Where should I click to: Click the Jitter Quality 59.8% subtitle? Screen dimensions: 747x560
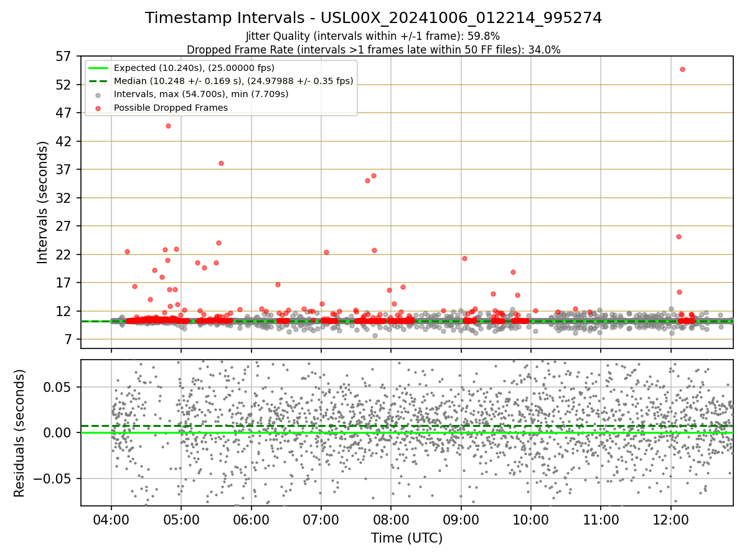click(x=373, y=36)
